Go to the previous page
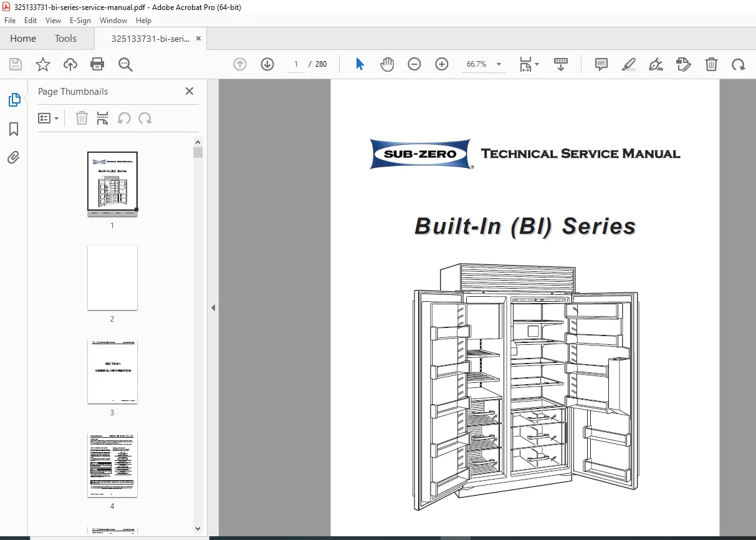The height and width of the screenshot is (540, 756). coord(240,64)
